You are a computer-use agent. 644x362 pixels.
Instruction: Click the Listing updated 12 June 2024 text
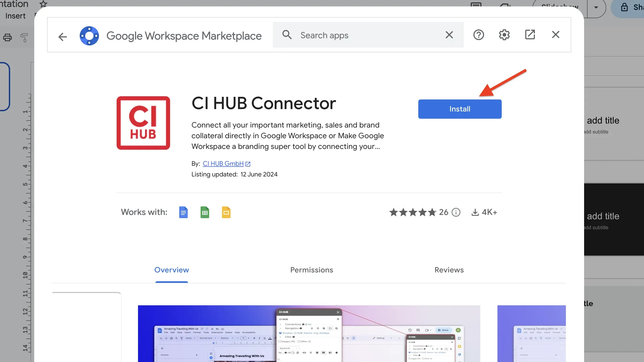pyautogui.click(x=235, y=174)
